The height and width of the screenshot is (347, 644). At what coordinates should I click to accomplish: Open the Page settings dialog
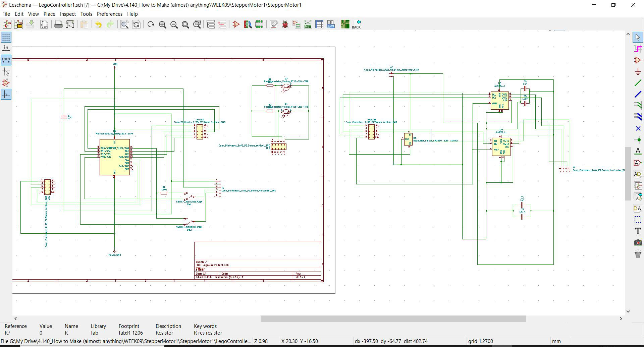point(44,24)
